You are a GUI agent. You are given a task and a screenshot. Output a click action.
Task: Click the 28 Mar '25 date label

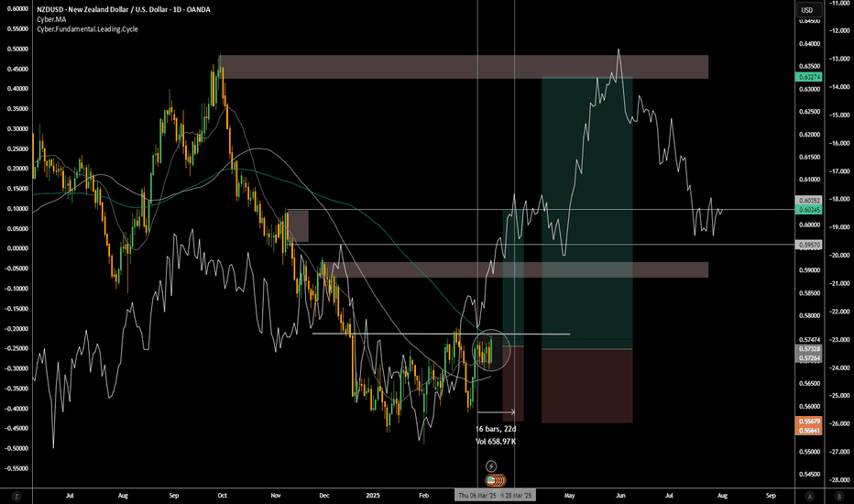click(518, 495)
